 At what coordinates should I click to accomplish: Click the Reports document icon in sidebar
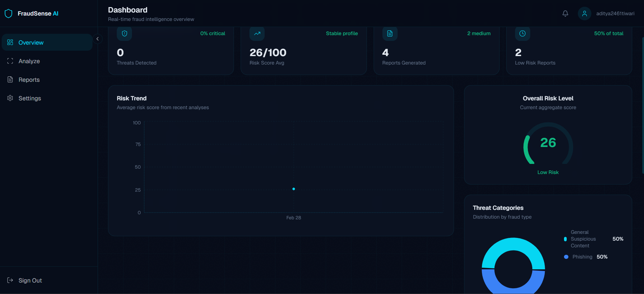click(10, 79)
